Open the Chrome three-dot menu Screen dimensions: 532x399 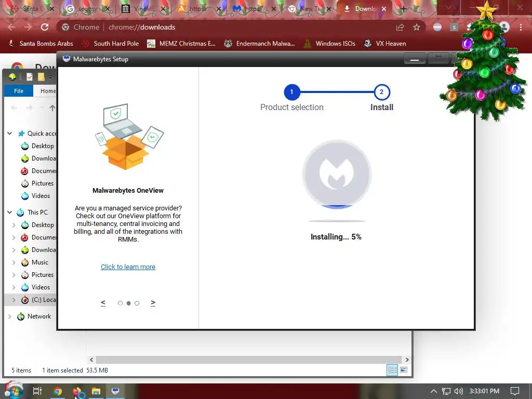point(521,27)
